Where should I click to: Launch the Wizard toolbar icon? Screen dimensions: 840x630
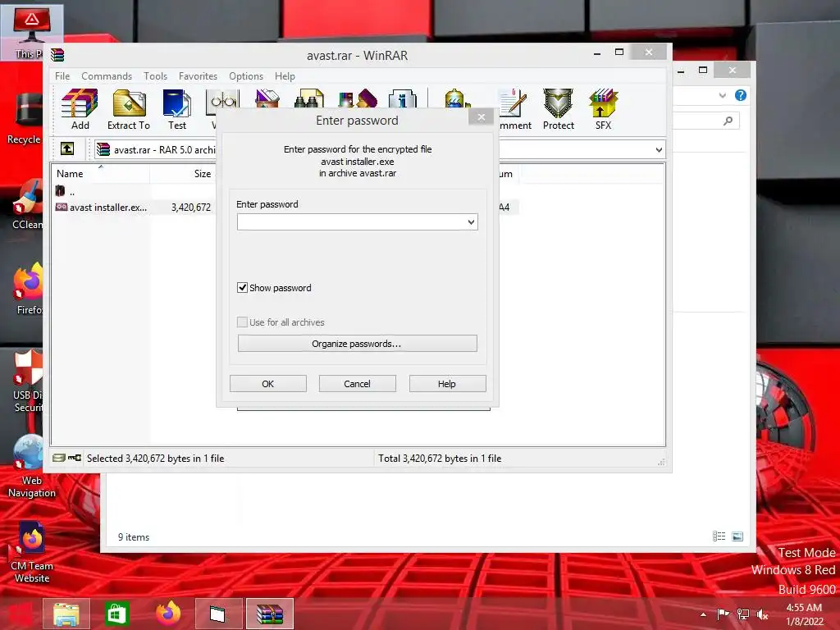point(358,98)
